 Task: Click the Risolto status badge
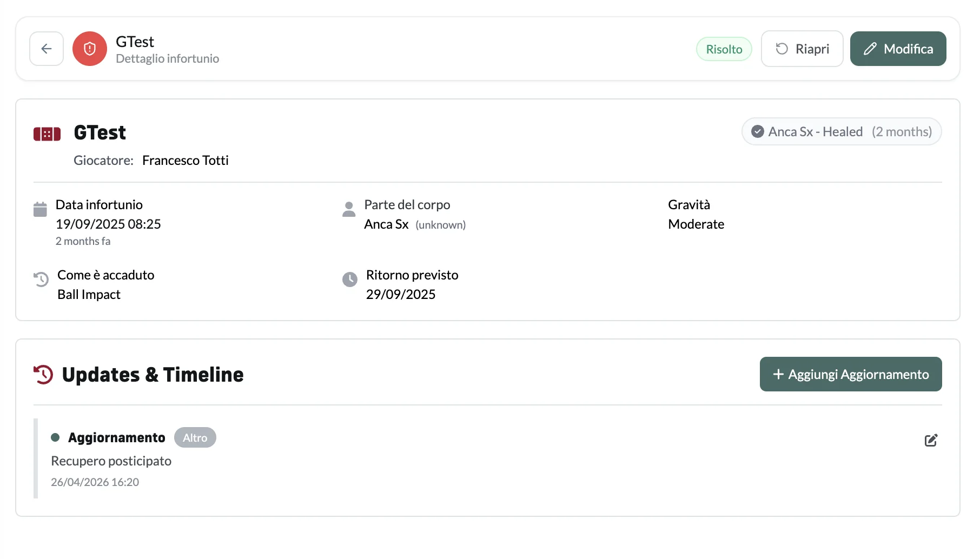724,49
